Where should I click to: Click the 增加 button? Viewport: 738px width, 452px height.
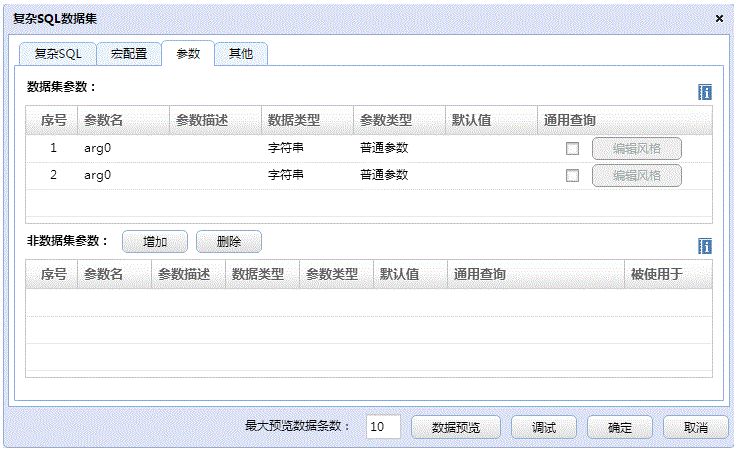155,242
